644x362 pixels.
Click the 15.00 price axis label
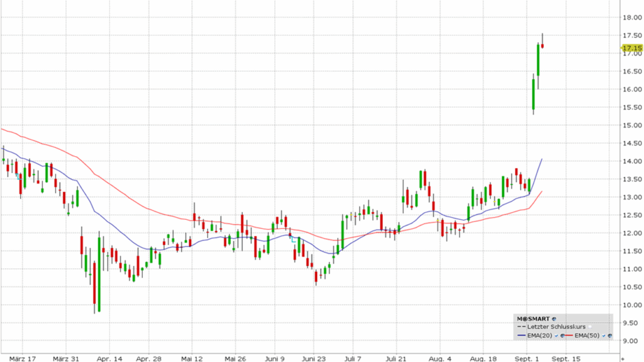click(633, 125)
